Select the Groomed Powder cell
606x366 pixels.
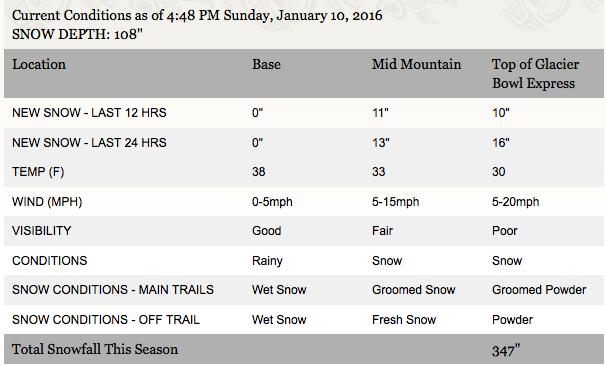click(539, 290)
